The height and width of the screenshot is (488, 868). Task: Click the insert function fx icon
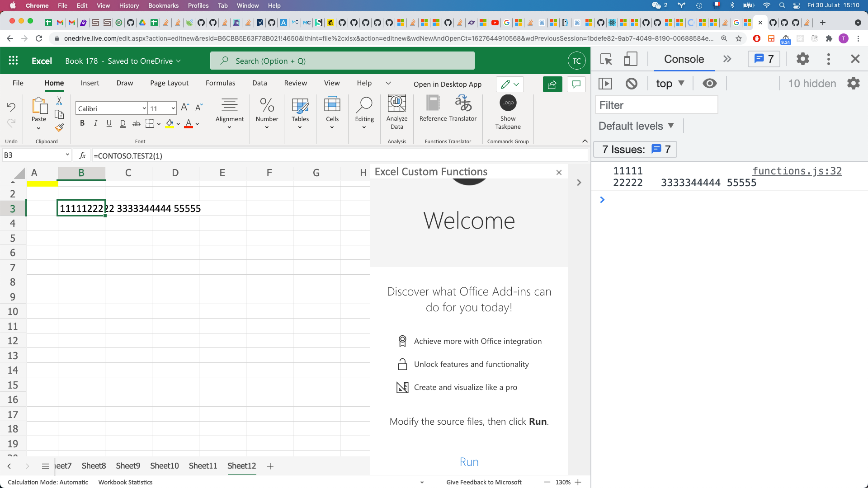[82, 155]
